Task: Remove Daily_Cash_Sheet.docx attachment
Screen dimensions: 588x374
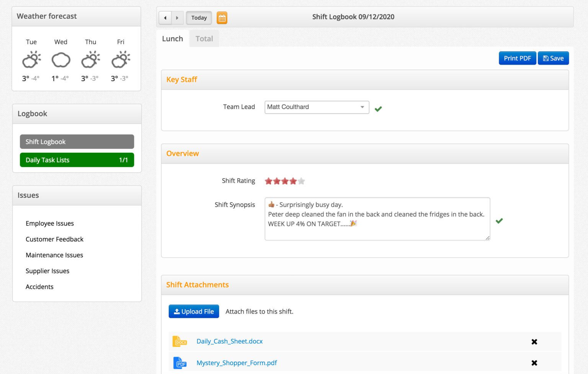Action: click(x=534, y=342)
